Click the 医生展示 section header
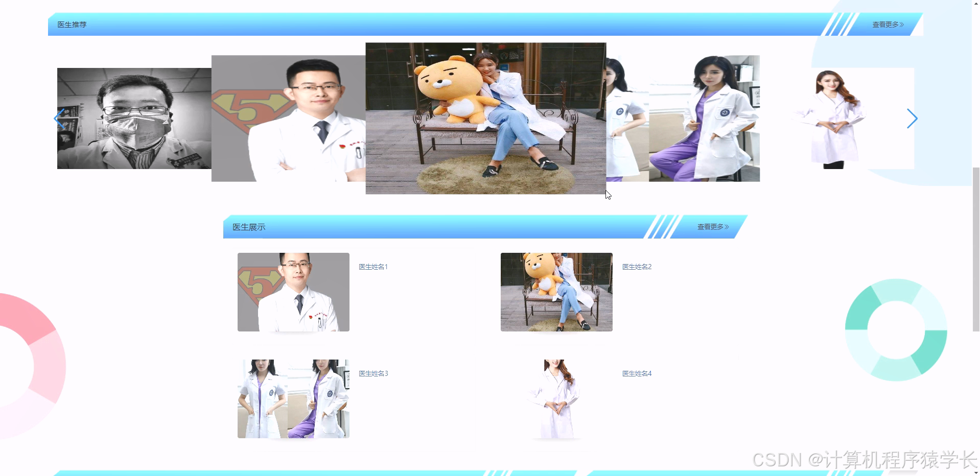980x476 pixels. [249, 226]
